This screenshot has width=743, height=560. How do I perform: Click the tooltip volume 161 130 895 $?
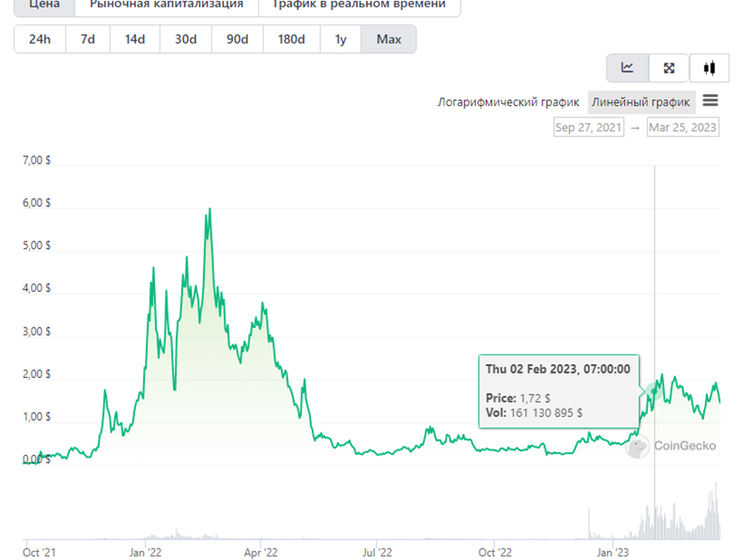point(546,413)
